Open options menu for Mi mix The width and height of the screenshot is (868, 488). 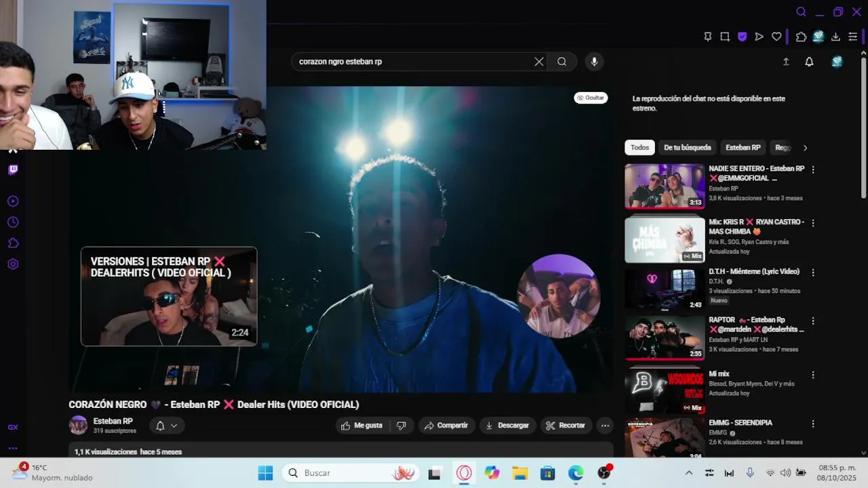tap(813, 375)
